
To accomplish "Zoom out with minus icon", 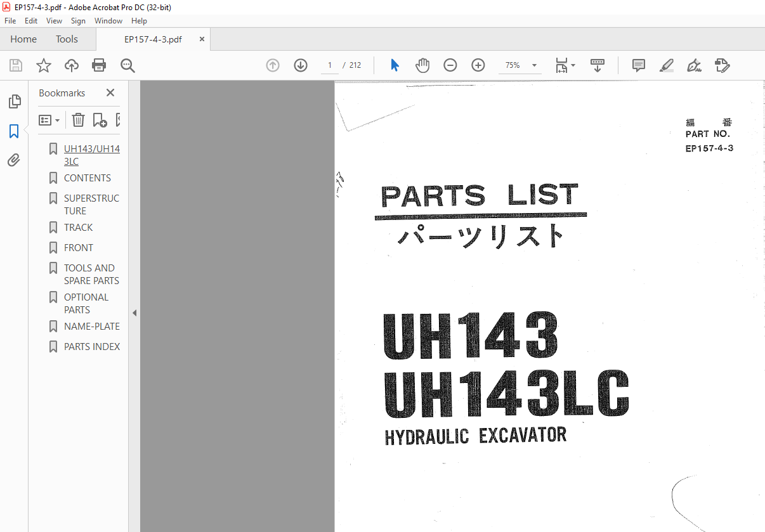I will tap(450, 65).
